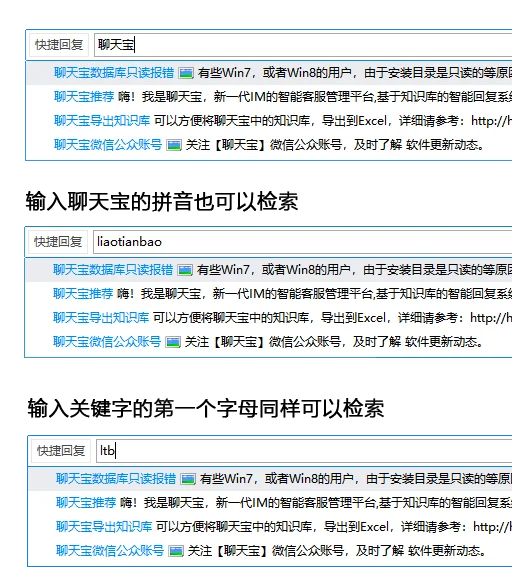Click image icon beside 聊天宝数据库只读报错 under liaotianbao search
Screen dimensions: 512x584
click(185, 270)
